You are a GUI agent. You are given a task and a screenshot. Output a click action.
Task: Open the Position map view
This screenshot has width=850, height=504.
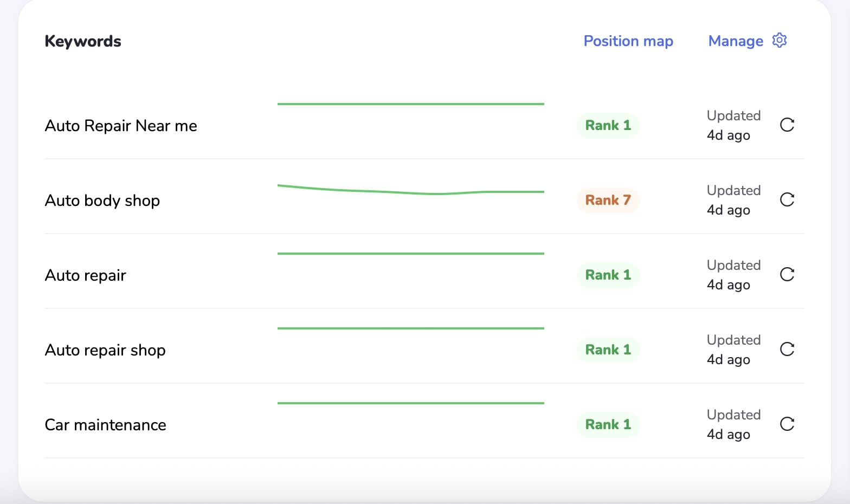(x=628, y=41)
